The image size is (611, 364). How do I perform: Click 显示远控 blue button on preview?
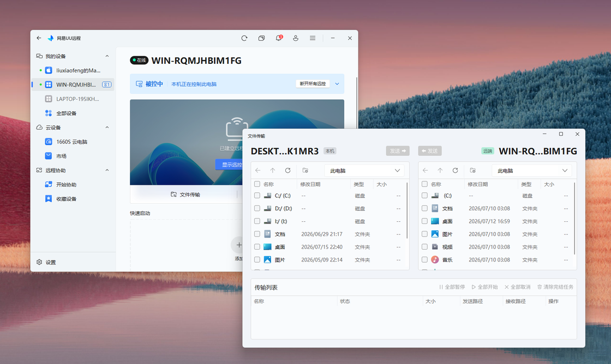(229, 164)
